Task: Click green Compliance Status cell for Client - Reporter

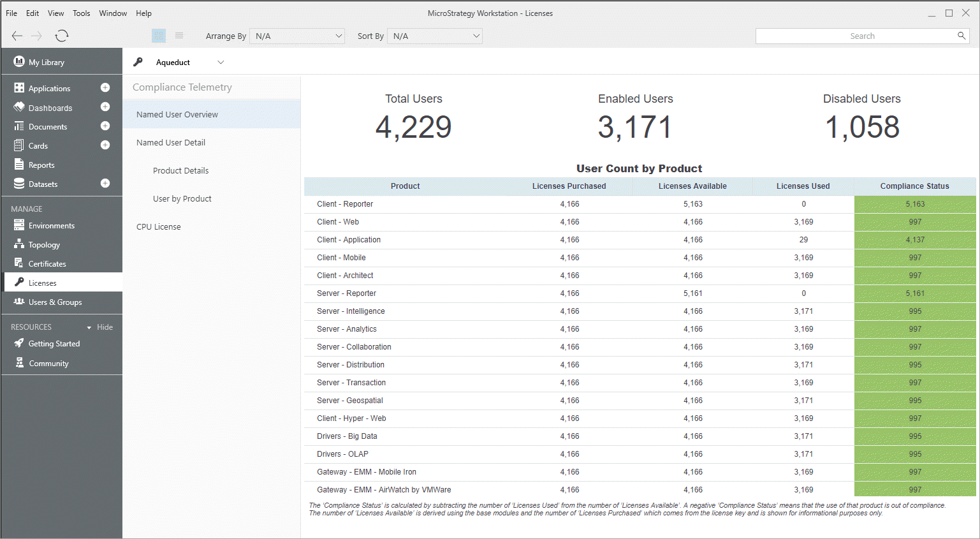Action: tap(914, 204)
